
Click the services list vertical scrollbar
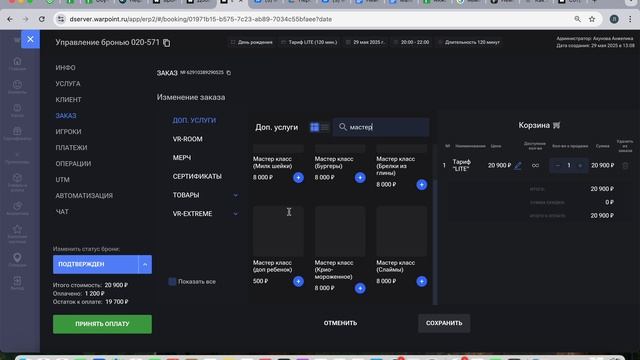(x=435, y=242)
